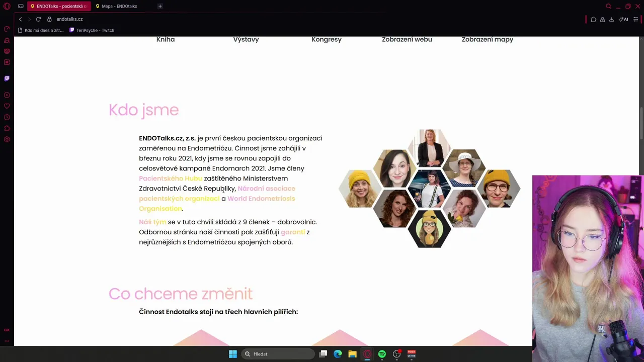Follow the garanti link
The width and height of the screenshot is (644, 362).
tap(293, 232)
